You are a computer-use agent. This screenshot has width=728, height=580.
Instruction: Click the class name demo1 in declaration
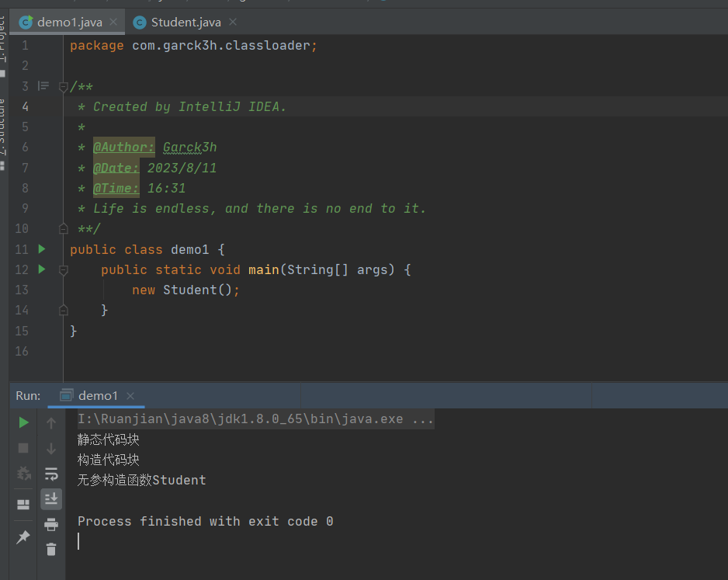190,249
